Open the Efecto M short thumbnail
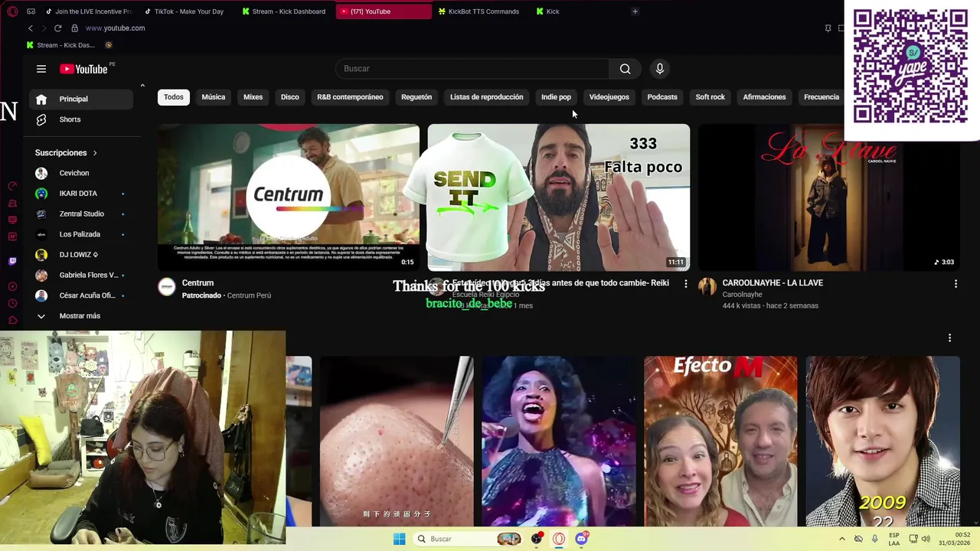Image resolution: width=980 pixels, height=551 pixels. pyautogui.click(x=720, y=442)
